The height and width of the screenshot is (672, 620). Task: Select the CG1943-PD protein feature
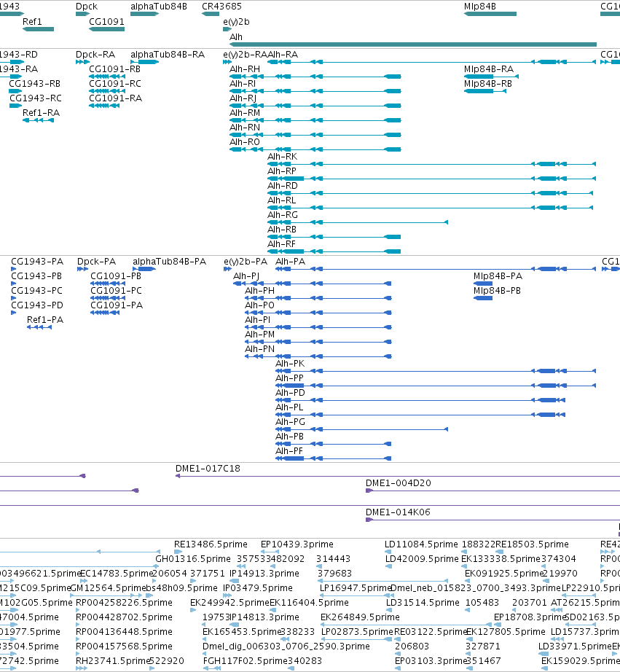click(x=13, y=313)
